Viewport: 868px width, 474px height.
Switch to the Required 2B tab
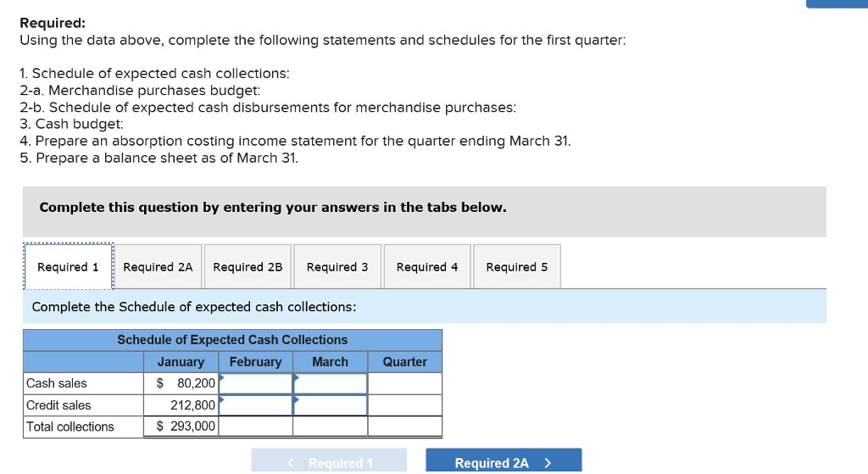tap(248, 266)
